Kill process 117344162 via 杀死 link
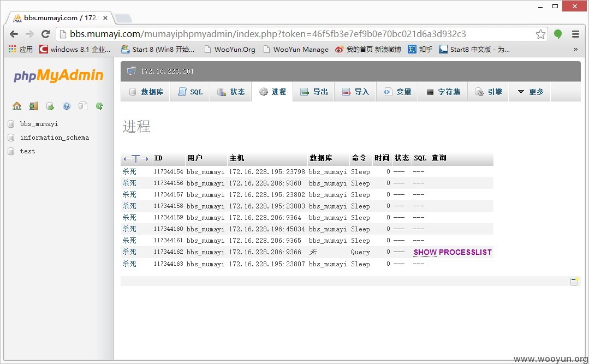This screenshot has width=589, height=364. [129, 252]
